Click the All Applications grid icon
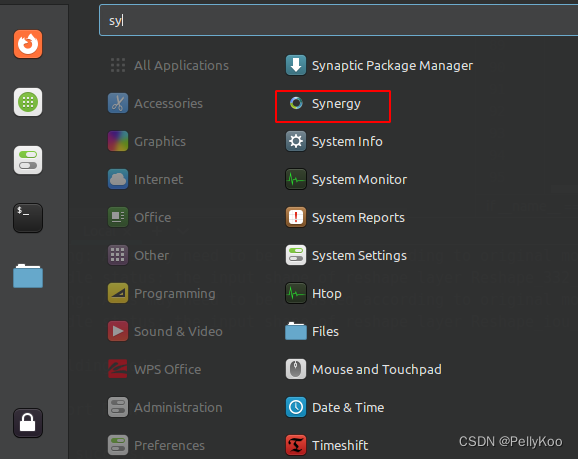 click(x=118, y=65)
